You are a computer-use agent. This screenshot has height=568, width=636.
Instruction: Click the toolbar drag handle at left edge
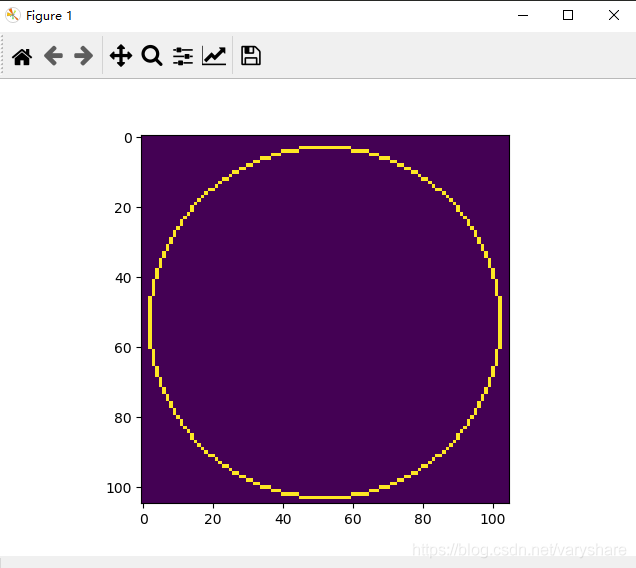(2, 55)
